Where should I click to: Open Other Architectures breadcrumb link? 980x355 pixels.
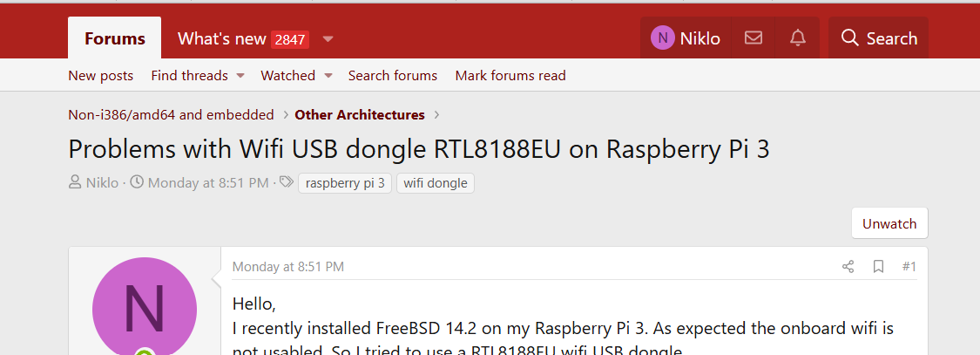pyautogui.click(x=360, y=114)
